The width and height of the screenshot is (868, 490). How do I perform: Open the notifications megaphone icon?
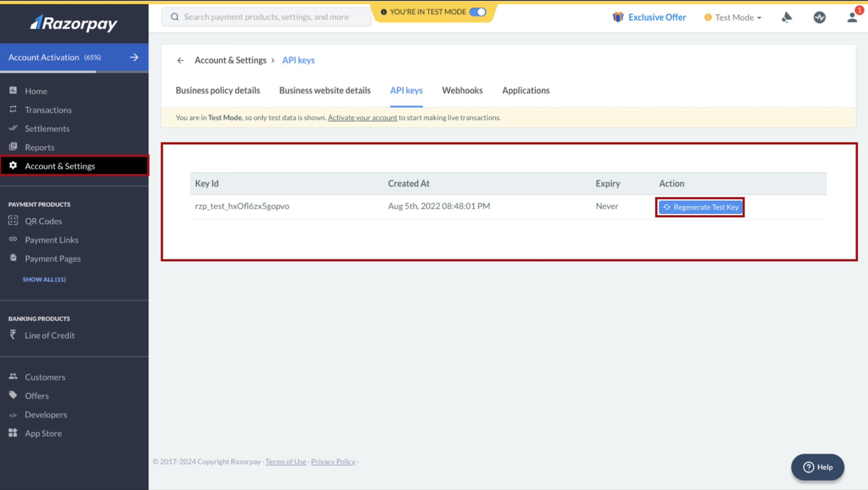[x=787, y=17]
